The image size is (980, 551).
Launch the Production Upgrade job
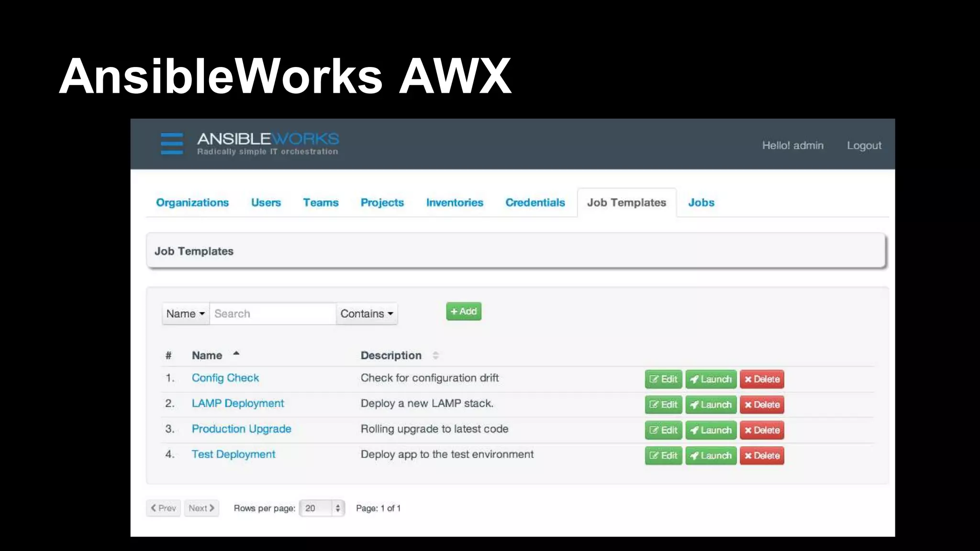pyautogui.click(x=711, y=430)
